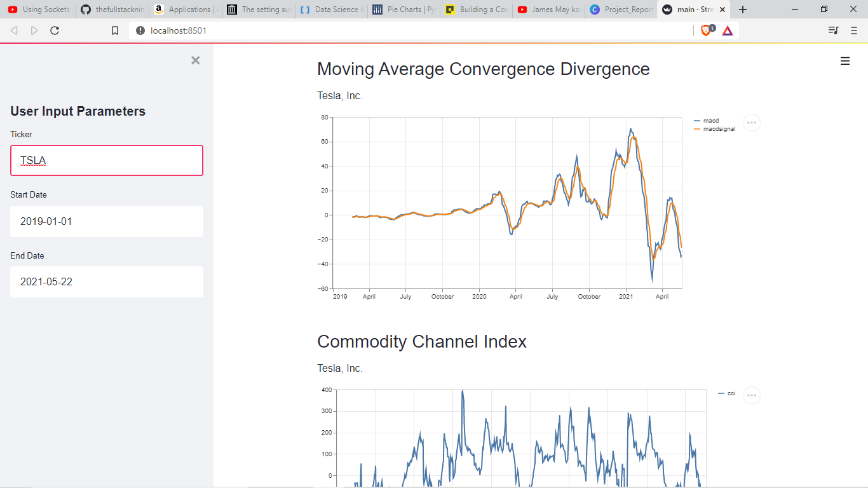
Task: Click the Commodity Channel Index heading
Action: [422, 341]
